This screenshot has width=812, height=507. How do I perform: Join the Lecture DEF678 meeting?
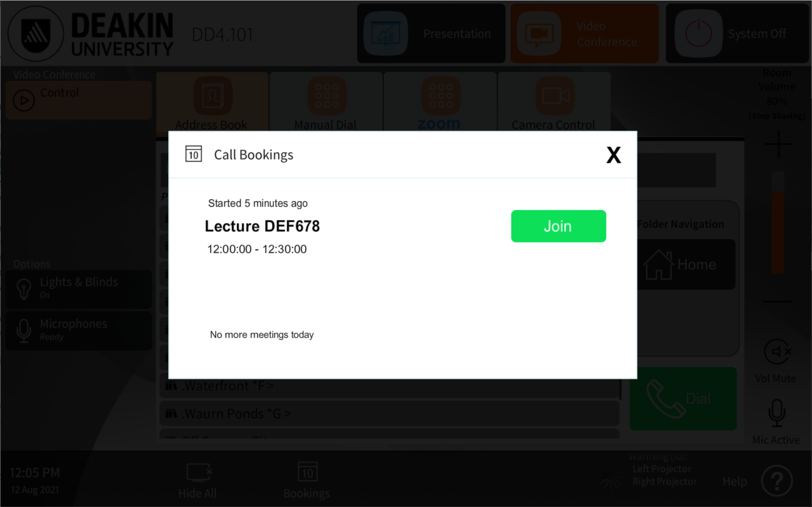(558, 226)
